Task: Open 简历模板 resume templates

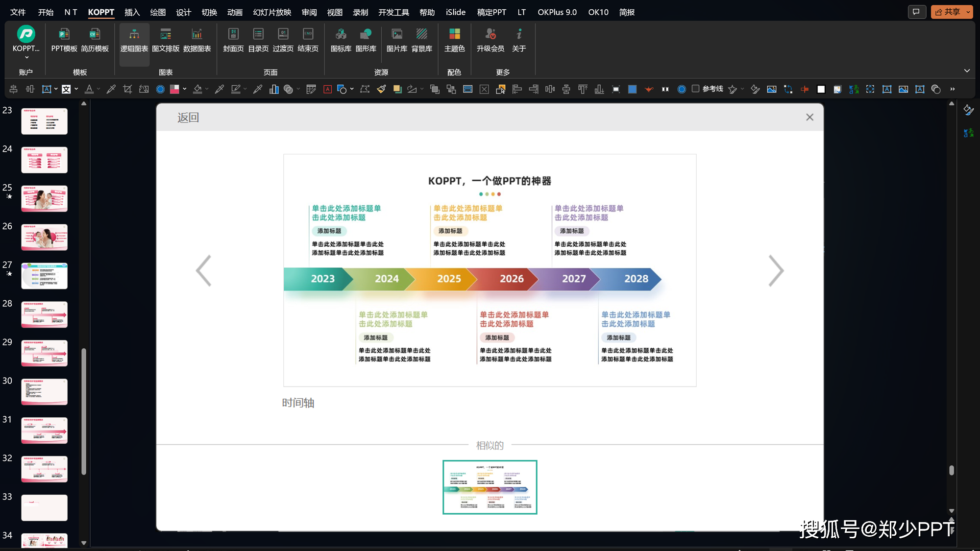Action: [95, 39]
